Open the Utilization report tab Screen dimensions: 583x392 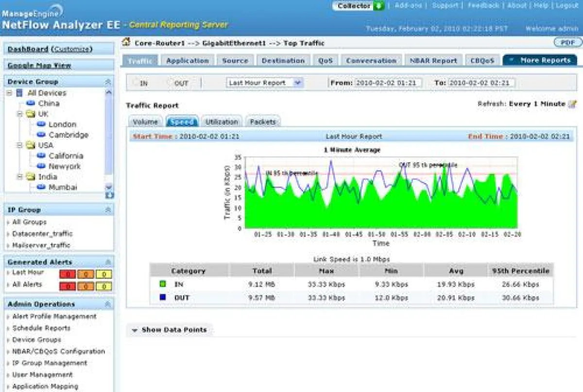click(x=222, y=121)
